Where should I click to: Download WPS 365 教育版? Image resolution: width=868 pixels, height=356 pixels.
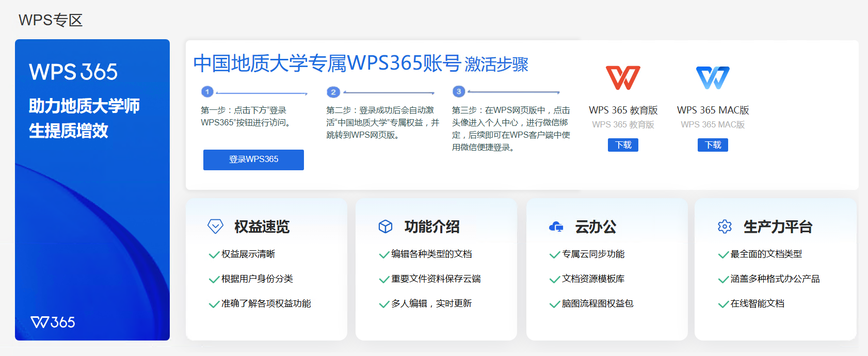coord(623,145)
